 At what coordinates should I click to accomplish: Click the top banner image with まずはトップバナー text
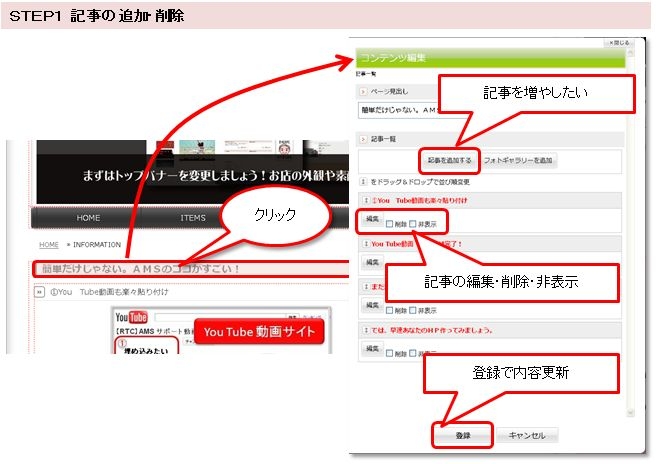click(x=192, y=172)
